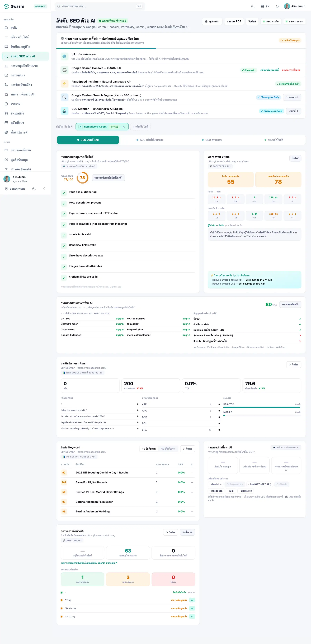Toggle sidebar bottom moon theme icon
This screenshot has height=644, width=311.
pyautogui.click(x=34, y=189)
